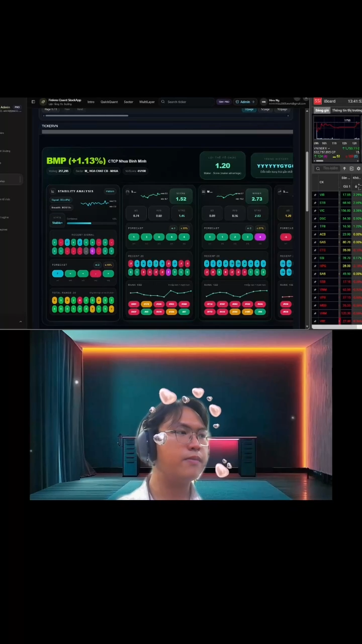Click the BMP (+1.13%) ticker title
362x644 pixels.
[x=76, y=160]
